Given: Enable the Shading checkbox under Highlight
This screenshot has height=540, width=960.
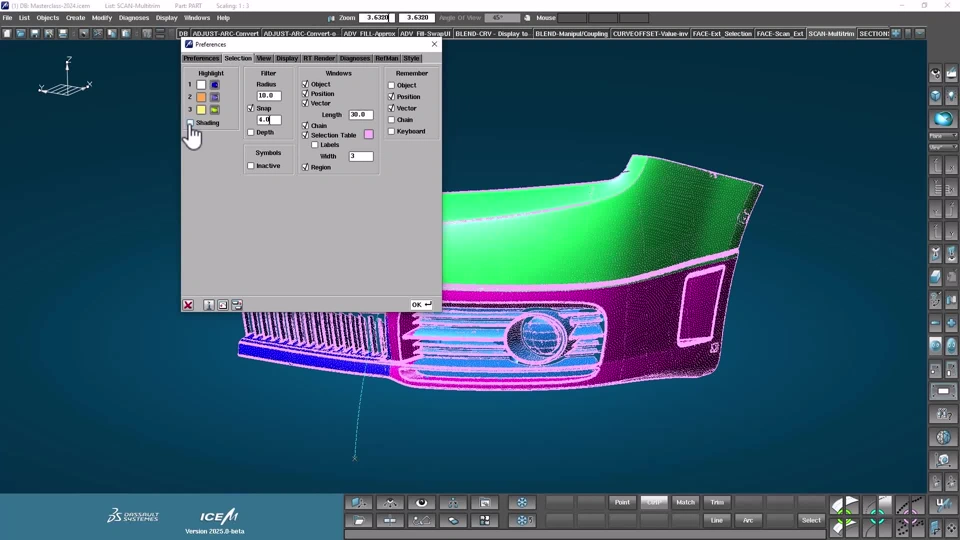Looking at the screenshot, I should 191,123.
